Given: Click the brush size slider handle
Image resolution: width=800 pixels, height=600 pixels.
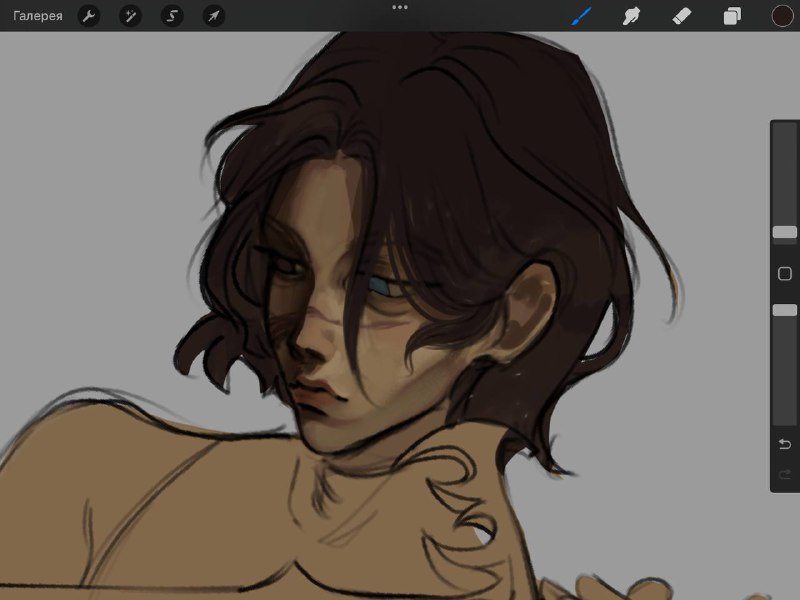Looking at the screenshot, I should tap(785, 232).
